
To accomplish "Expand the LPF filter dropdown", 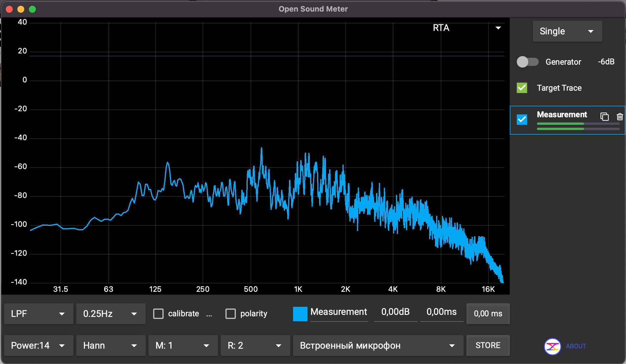I will point(38,314).
